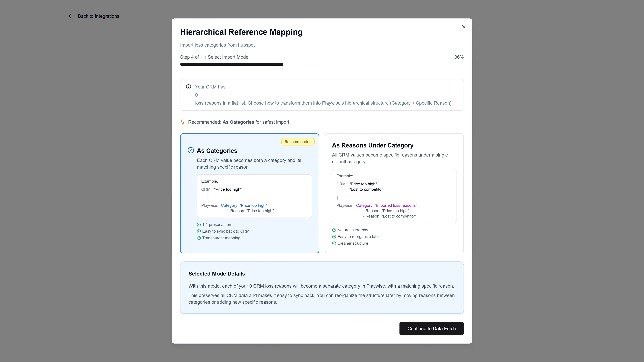Click the Easy to reorganize later check icon

(334, 237)
